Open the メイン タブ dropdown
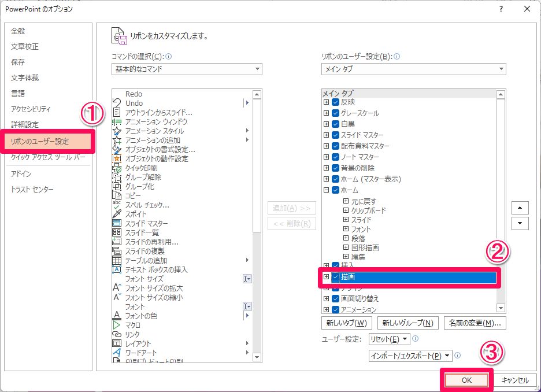This screenshot has height=392, width=541. [501, 69]
